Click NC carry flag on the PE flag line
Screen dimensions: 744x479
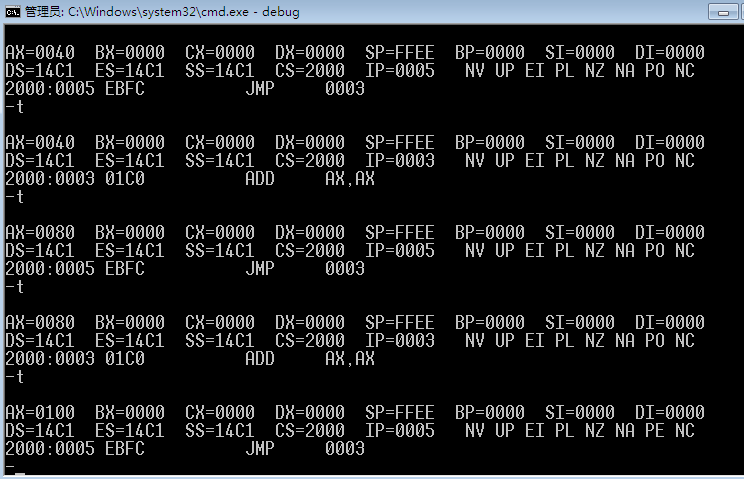point(685,430)
